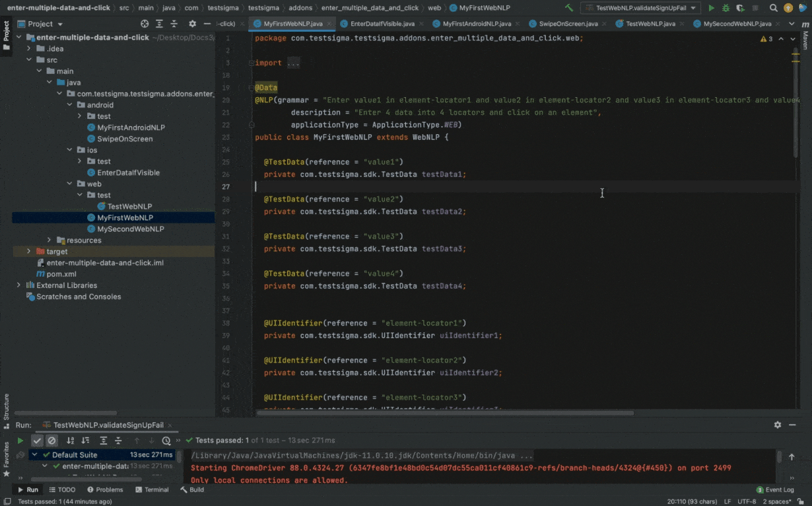
Task: Go to previous highlighted error arrow
Action: point(781,39)
